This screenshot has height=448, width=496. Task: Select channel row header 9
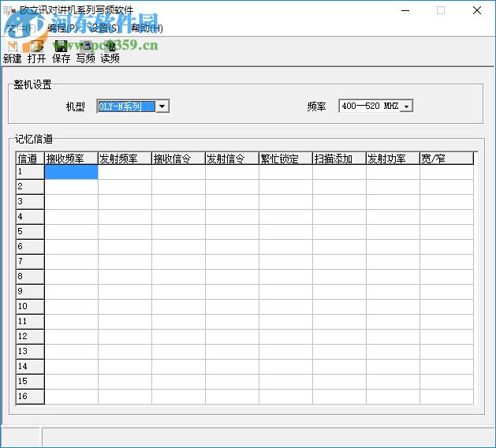pyautogui.click(x=31, y=292)
